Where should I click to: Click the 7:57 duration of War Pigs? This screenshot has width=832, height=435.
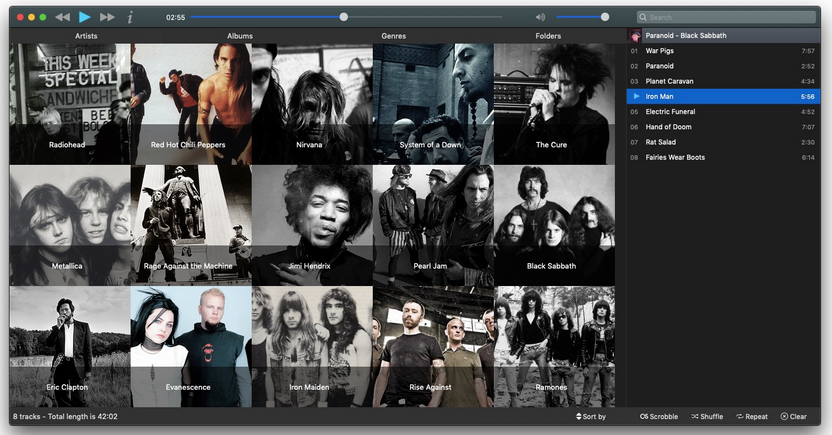point(808,51)
